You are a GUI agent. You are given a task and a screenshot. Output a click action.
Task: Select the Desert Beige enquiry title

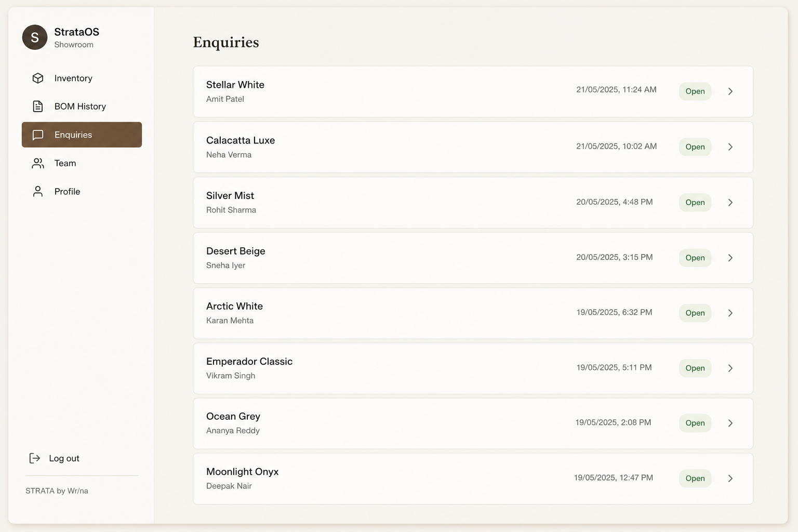236,251
